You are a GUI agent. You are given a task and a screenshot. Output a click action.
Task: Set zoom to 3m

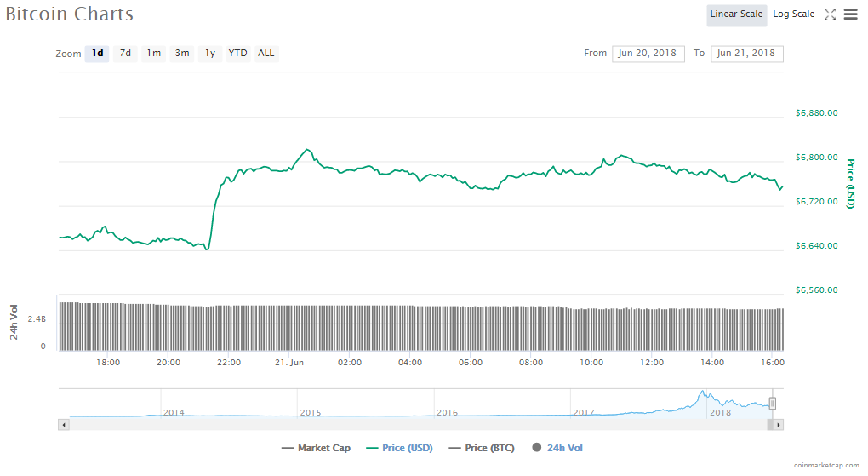182,54
